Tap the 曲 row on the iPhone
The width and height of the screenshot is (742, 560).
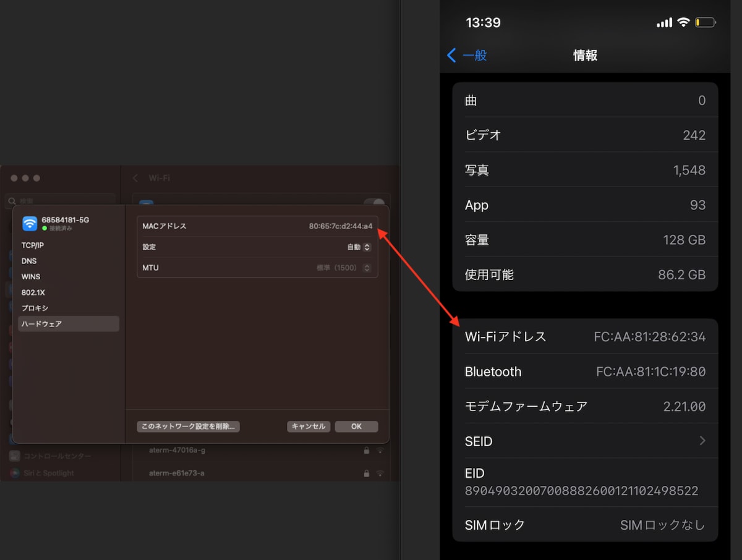pos(585,100)
